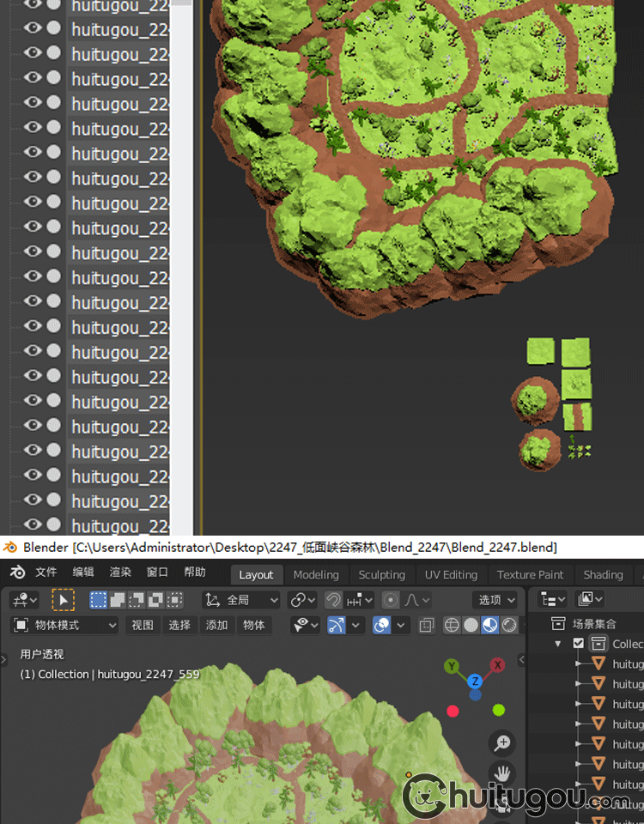Image resolution: width=644 pixels, height=824 pixels.
Task: Hide the topmost object with eye icon
Action: click(x=33, y=4)
